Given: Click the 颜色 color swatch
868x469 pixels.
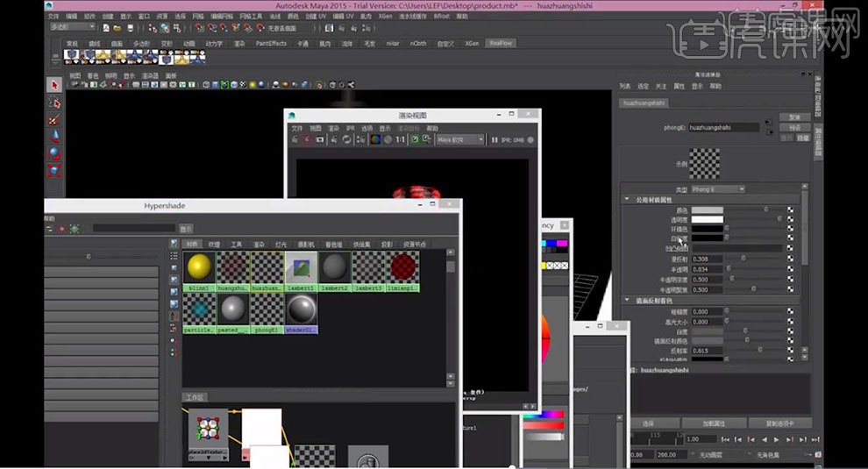Looking at the screenshot, I should pyautogui.click(x=707, y=210).
